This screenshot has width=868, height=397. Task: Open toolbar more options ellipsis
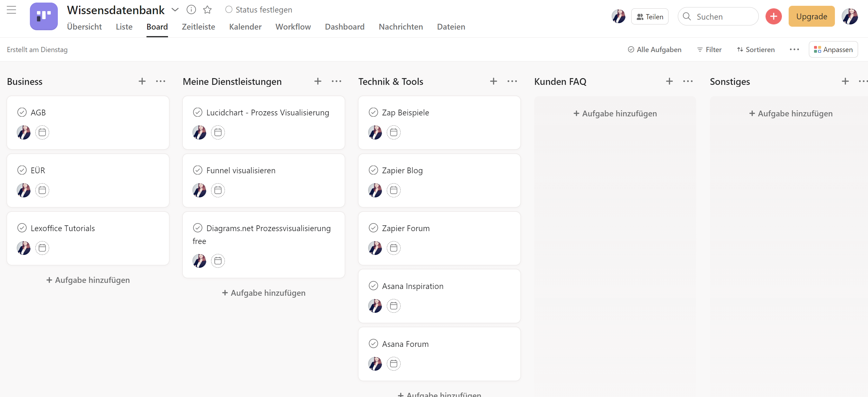tap(794, 50)
